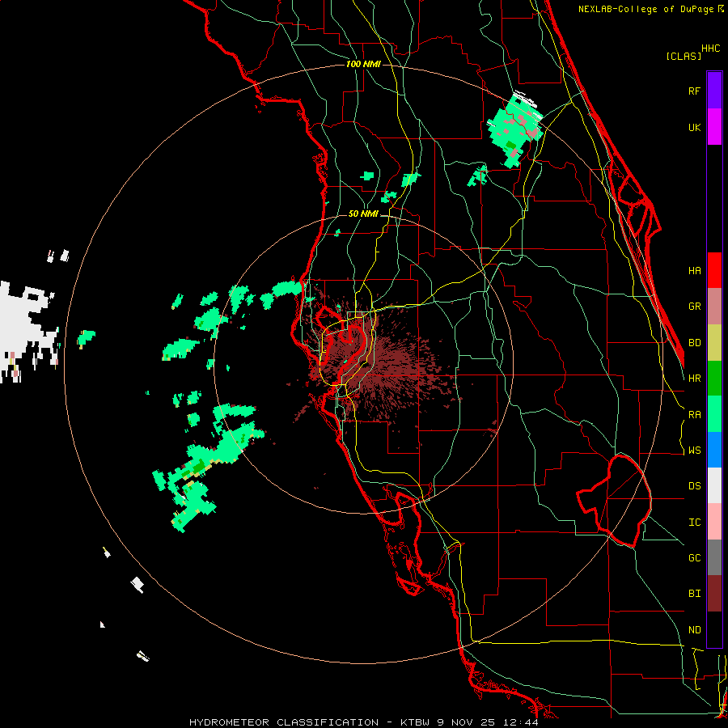Click the "50 NMI" range ring label
Image resolution: width=728 pixels, height=728 pixels.
coord(363,214)
